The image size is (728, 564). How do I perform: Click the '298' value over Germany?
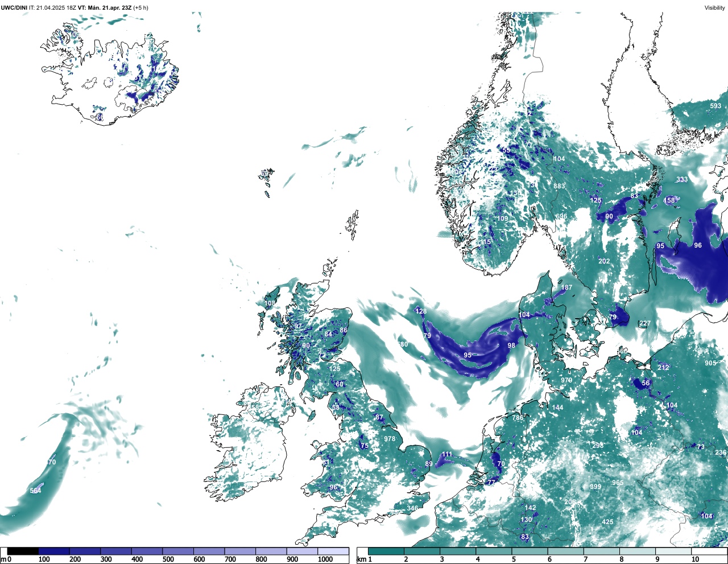(x=597, y=446)
